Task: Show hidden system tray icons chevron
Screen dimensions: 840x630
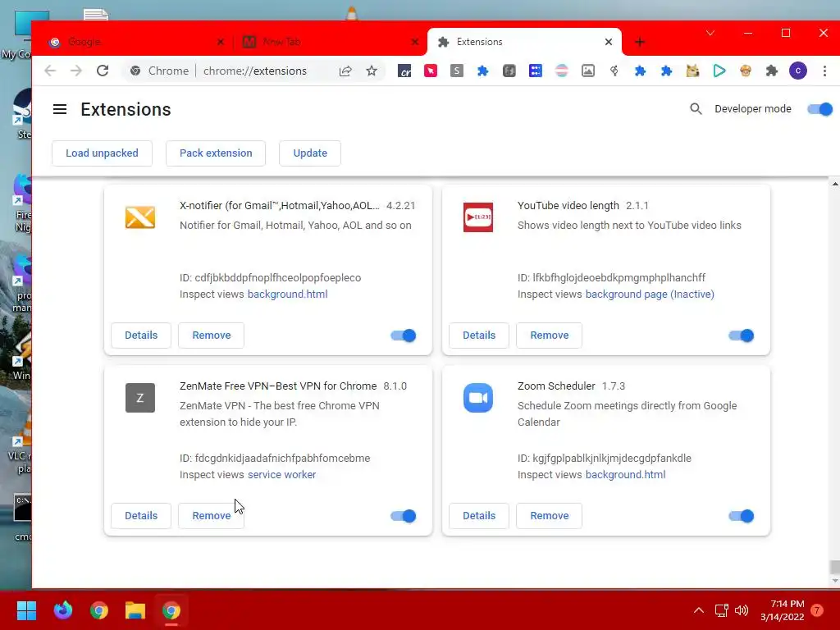Action: pos(699,610)
